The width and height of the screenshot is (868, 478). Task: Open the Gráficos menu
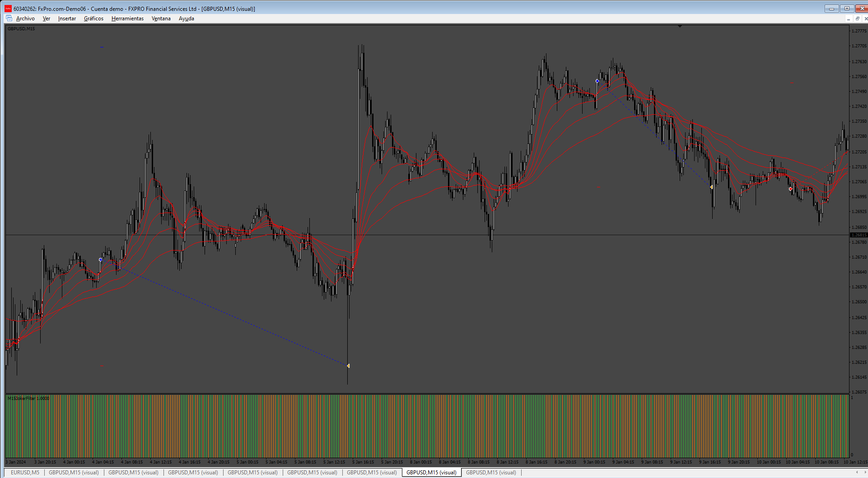pyautogui.click(x=93, y=19)
